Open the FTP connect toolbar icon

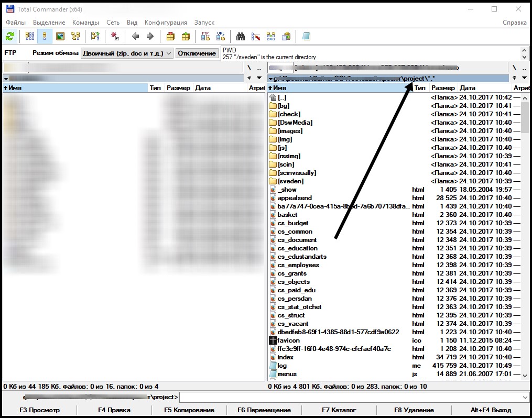[x=205, y=36]
